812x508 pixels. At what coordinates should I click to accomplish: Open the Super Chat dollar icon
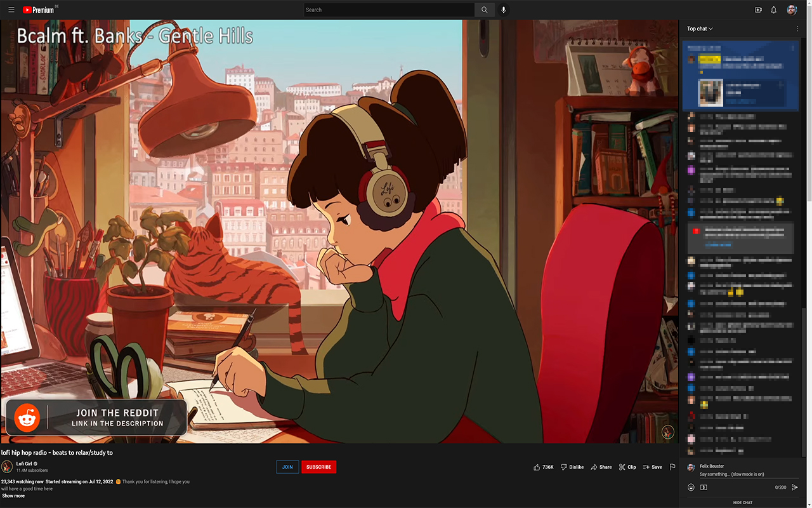(x=704, y=487)
